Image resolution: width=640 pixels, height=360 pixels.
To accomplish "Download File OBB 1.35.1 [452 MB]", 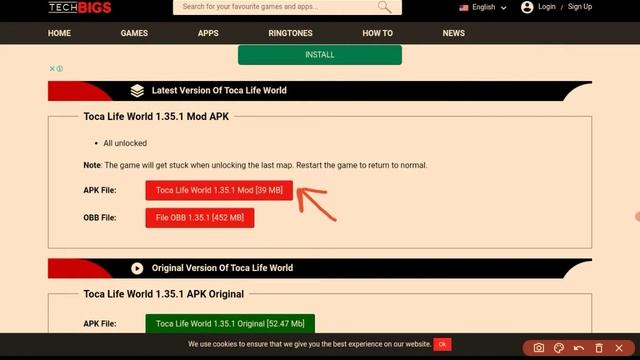I will (x=200, y=218).
